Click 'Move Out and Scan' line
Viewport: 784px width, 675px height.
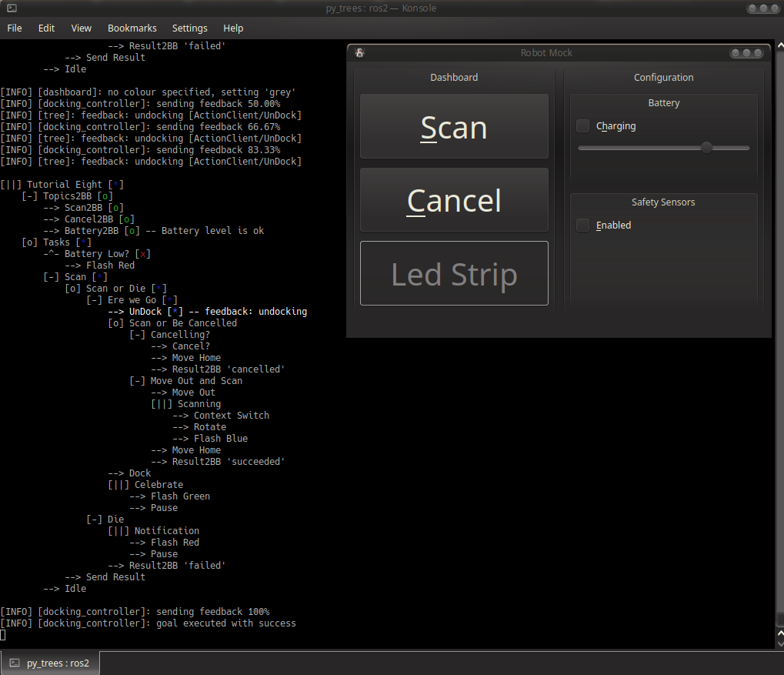186,381
